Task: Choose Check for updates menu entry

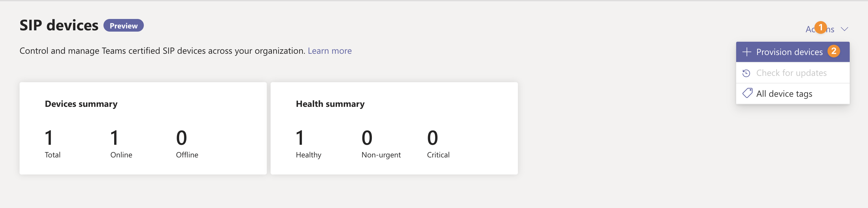Action: [x=791, y=73]
